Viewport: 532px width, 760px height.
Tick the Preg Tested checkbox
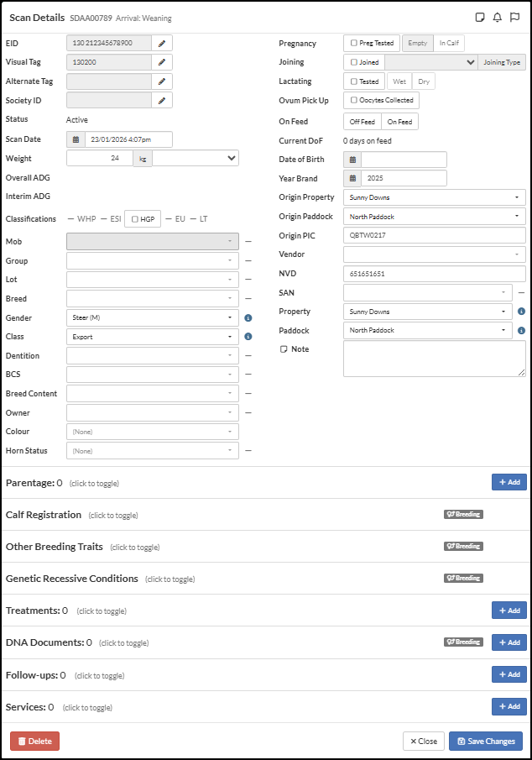point(354,43)
